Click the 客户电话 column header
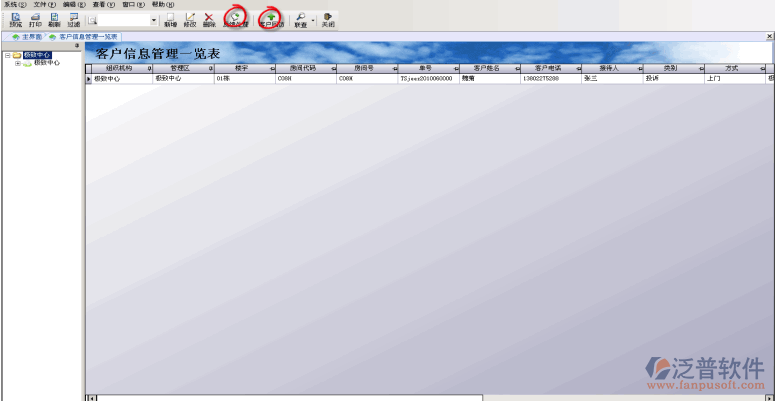Viewport: 775px width, 401px height. [x=551, y=68]
